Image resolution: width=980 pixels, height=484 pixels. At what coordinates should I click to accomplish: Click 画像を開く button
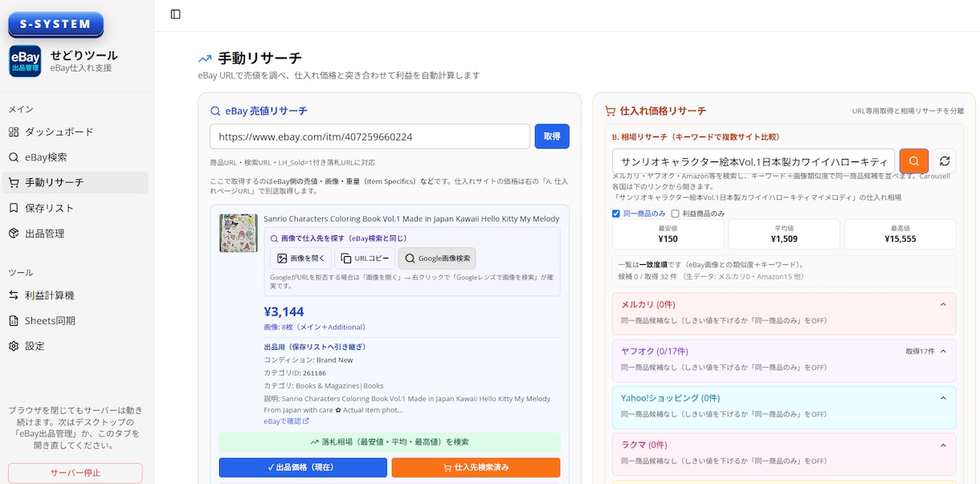pyautogui.click(x=300, y=258)
